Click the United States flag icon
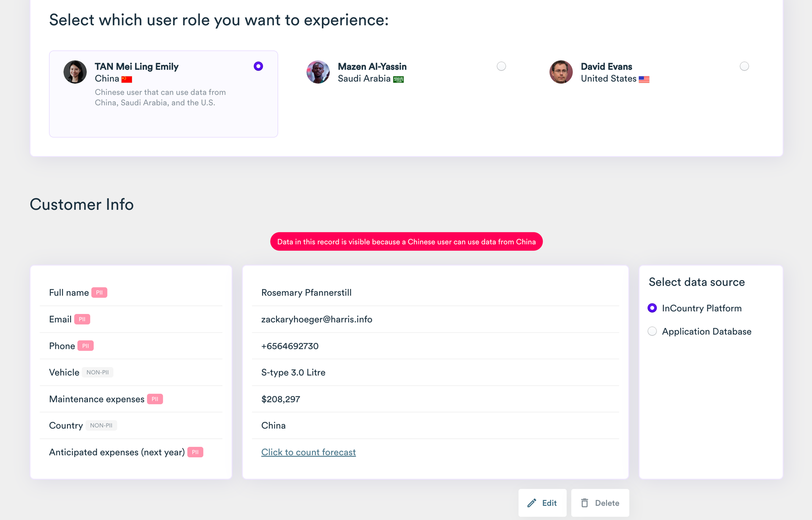812x520 pixels. (644, 79)
